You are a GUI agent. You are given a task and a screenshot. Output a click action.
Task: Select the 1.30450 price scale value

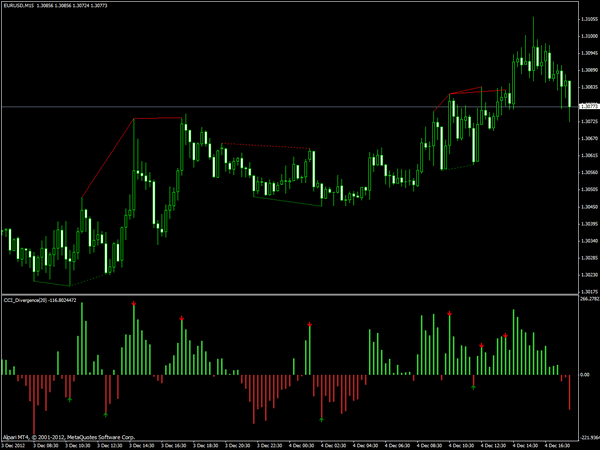point(589,207)
